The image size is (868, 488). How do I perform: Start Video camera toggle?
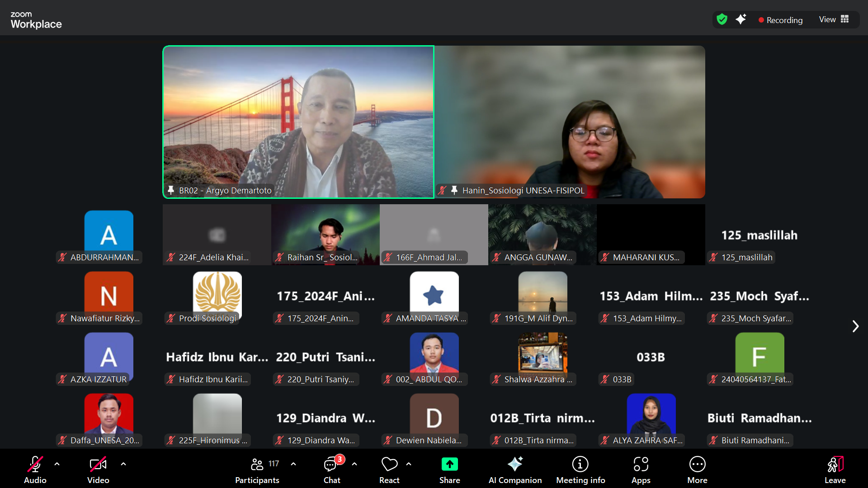pos(98,465)
